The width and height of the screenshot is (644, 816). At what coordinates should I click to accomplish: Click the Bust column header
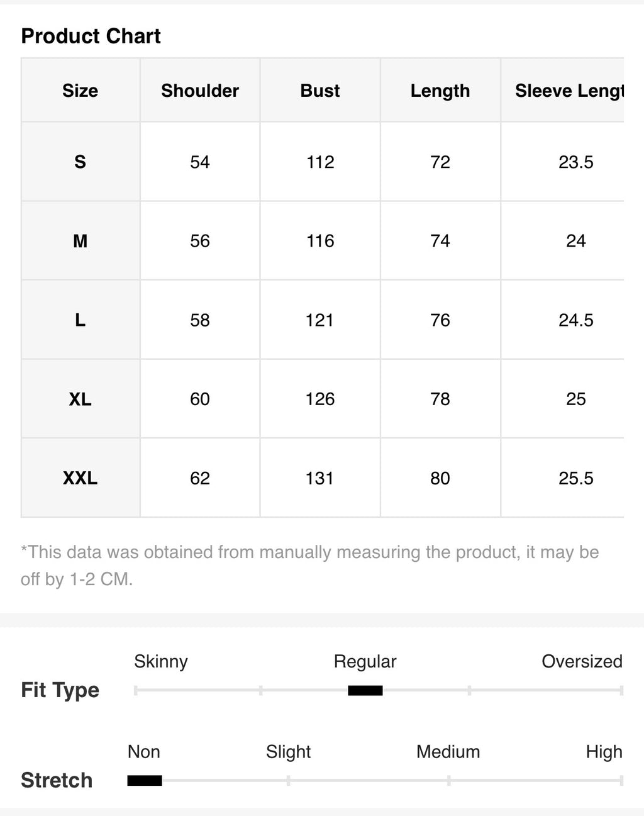pos(320,91)
